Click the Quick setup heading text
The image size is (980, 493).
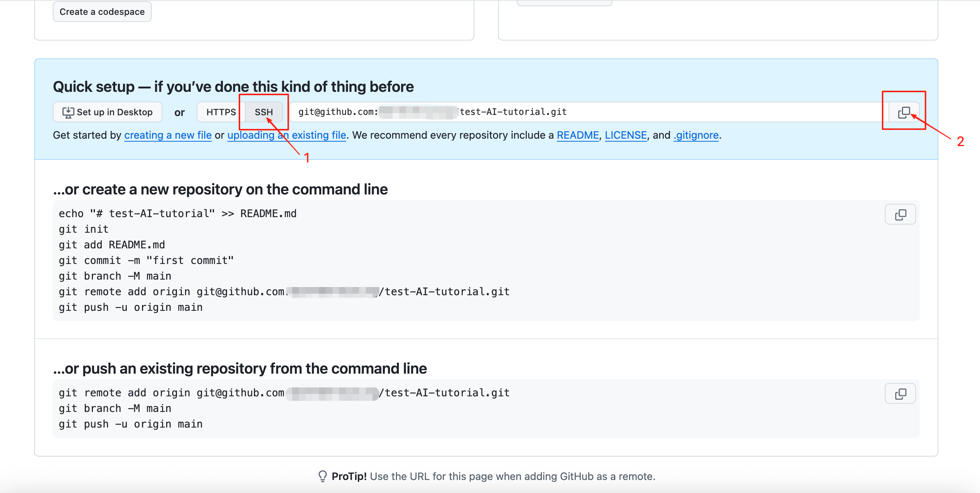pos(233,87)
